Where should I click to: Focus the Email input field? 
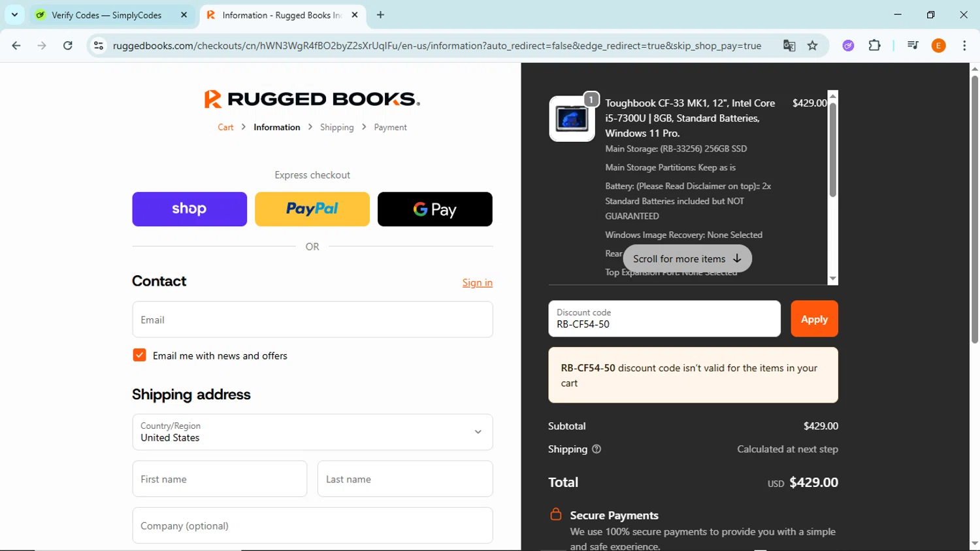[x=312, y=320]
